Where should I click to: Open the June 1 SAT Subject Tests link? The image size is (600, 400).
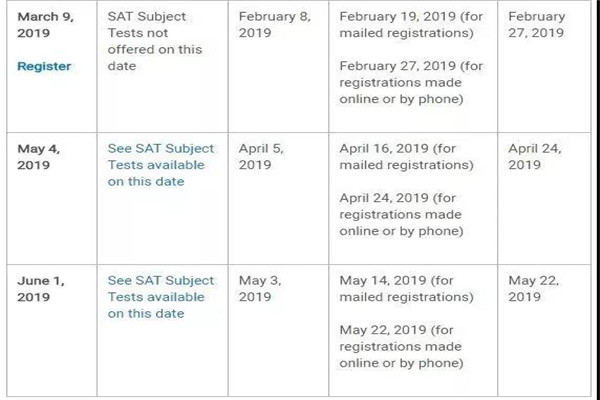156,297
